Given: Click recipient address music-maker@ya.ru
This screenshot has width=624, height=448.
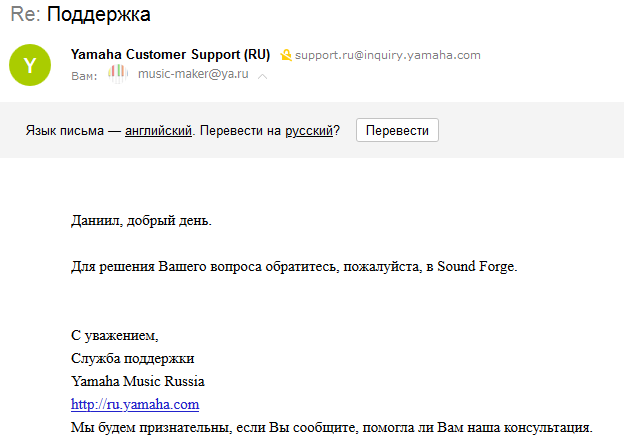Looking at the screenshot, I should click(x=195, y=74).
